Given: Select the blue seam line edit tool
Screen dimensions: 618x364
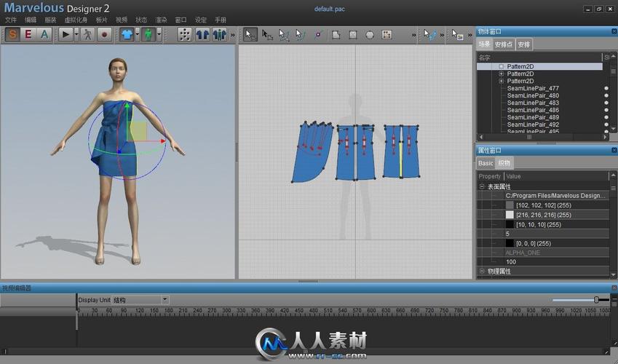Looking at the screenshot, I should (429, 35).
